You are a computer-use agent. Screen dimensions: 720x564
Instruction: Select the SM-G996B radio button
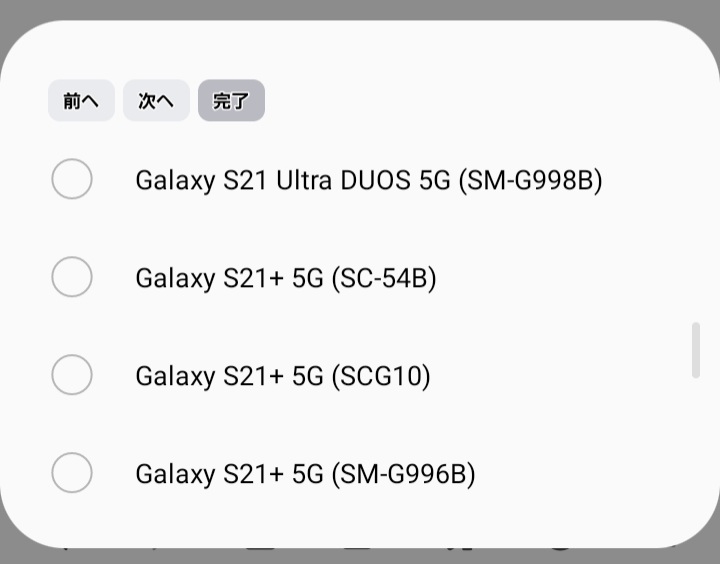(x=72, y=473)
